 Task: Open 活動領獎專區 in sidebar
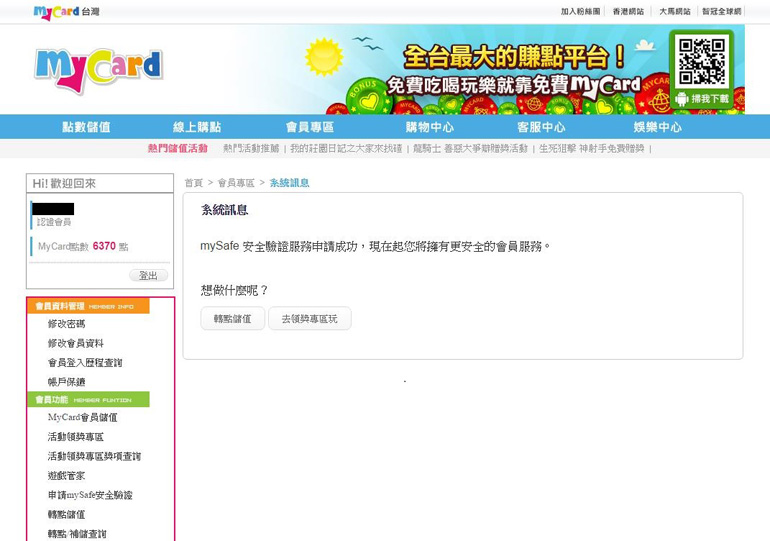[76, 437]
